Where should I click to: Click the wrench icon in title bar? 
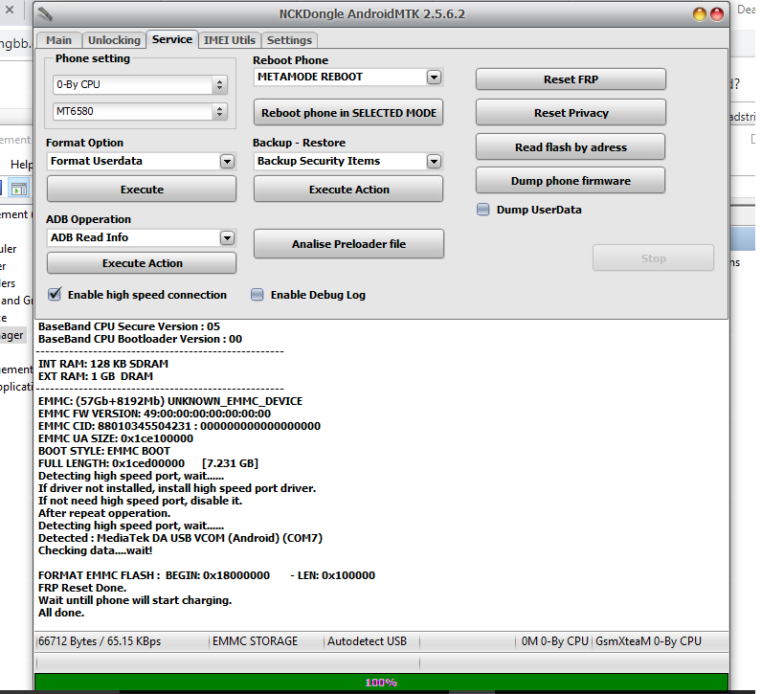[46, 14]
